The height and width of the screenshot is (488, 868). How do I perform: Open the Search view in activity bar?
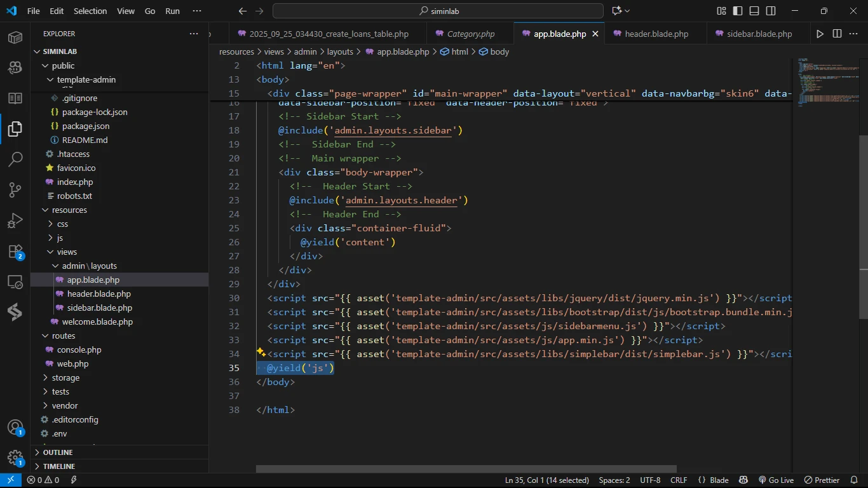[15, 159]
